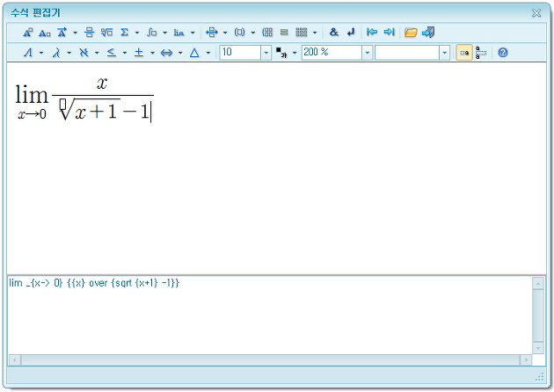Click the plus-minus operator icon
This screenshot has width=554, height=392.
click(139, 53)
